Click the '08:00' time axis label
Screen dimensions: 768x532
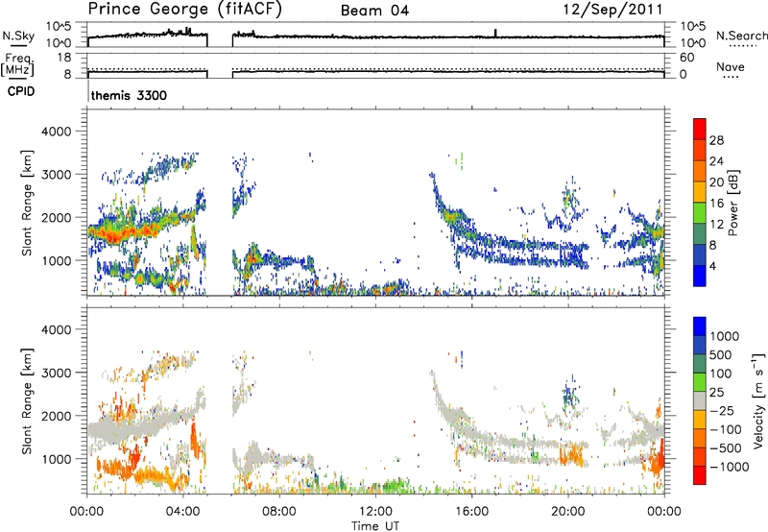tap(279, 512)
